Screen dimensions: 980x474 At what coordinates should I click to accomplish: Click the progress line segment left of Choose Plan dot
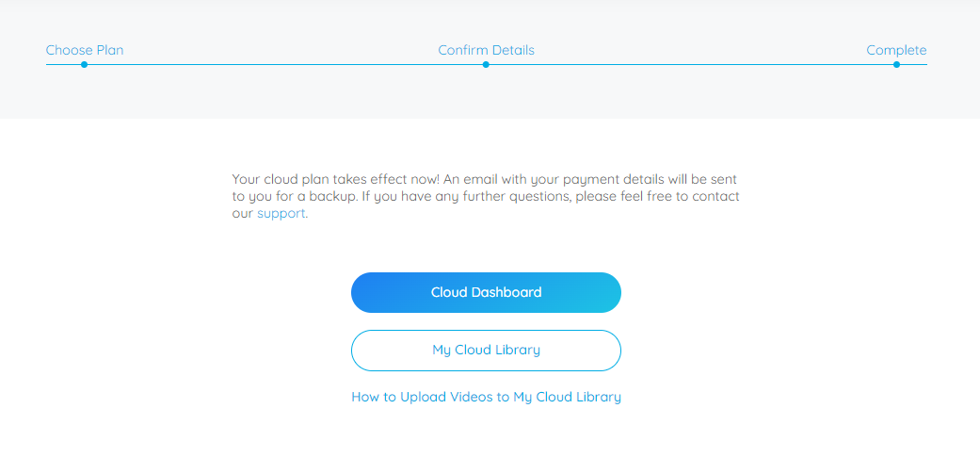click(x=63, y=64)
